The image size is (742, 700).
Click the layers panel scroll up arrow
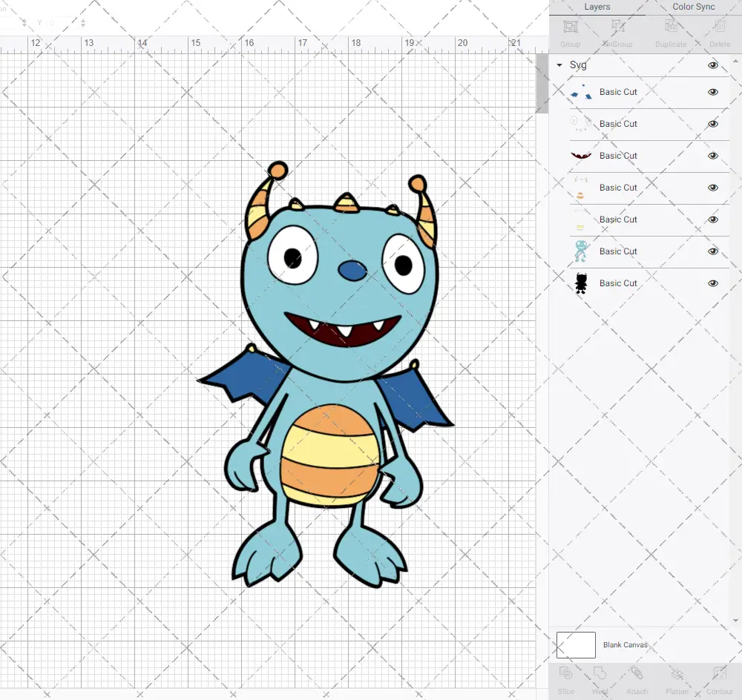(x=735, y=62)
